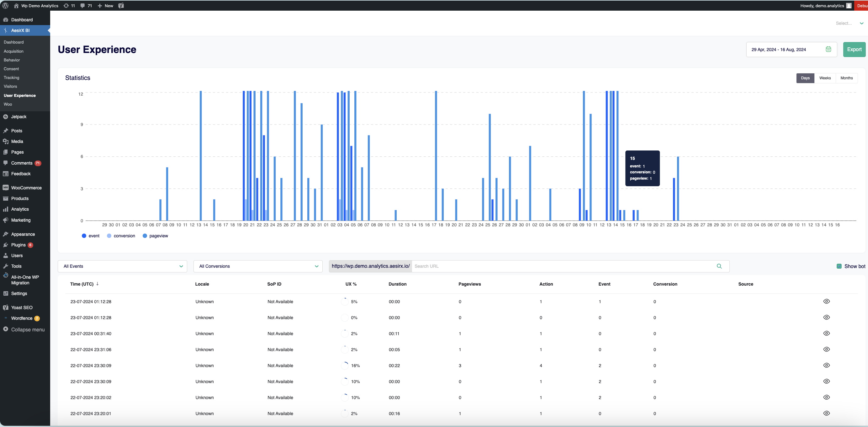Sort by Time (UTC) column header
The image size is (868, 427).
(x=84, y=284)
